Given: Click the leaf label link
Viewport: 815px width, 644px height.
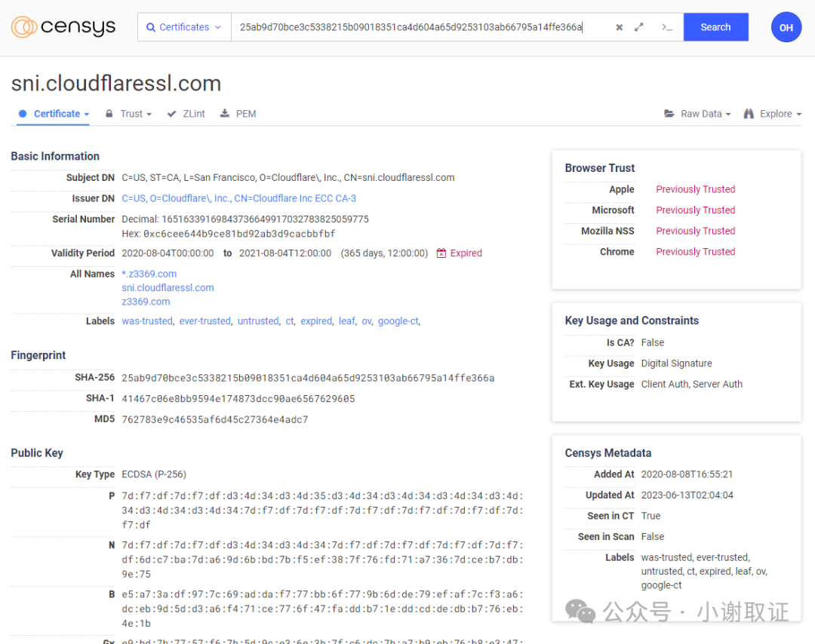Looking at the screenshot, I should pyautogui.click(x=346, y=321).
